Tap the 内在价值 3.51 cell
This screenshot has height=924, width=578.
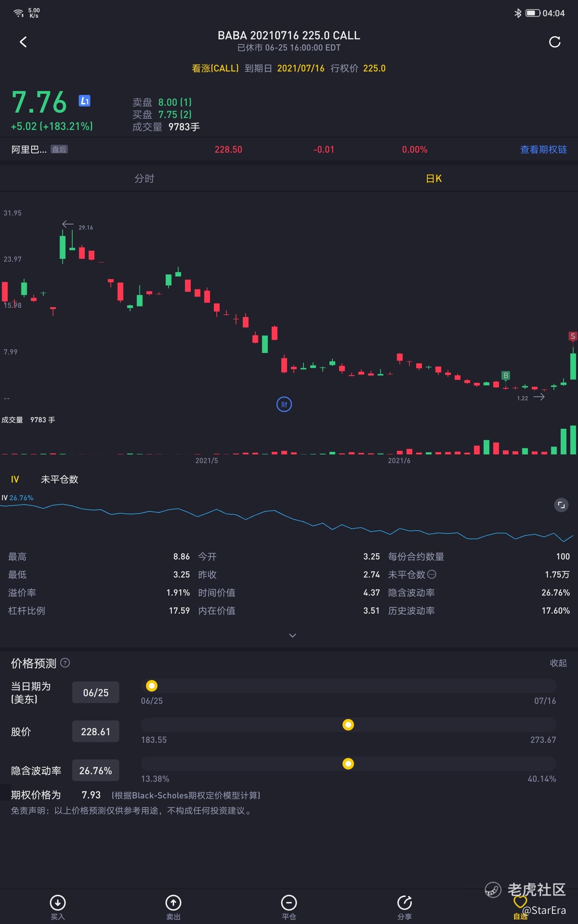point(289,611)
